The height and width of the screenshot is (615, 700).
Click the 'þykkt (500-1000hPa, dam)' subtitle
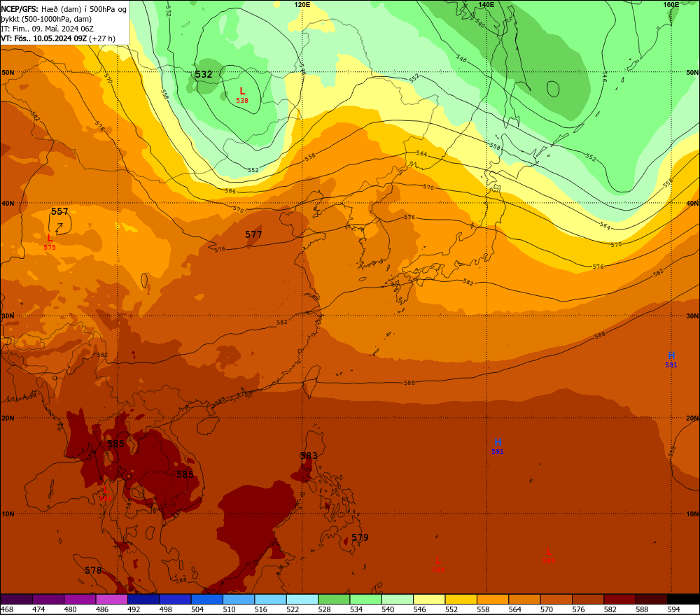(46, 19)
